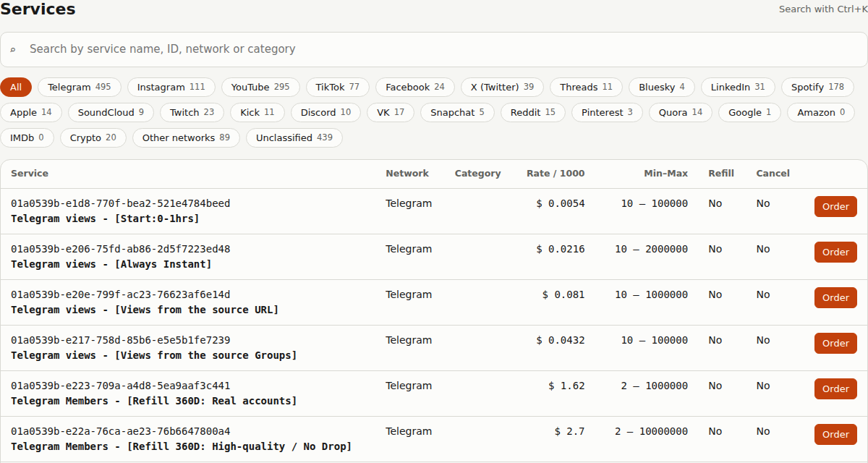
Task: Show Bluesky services
Action: click(x=662, y=88)
